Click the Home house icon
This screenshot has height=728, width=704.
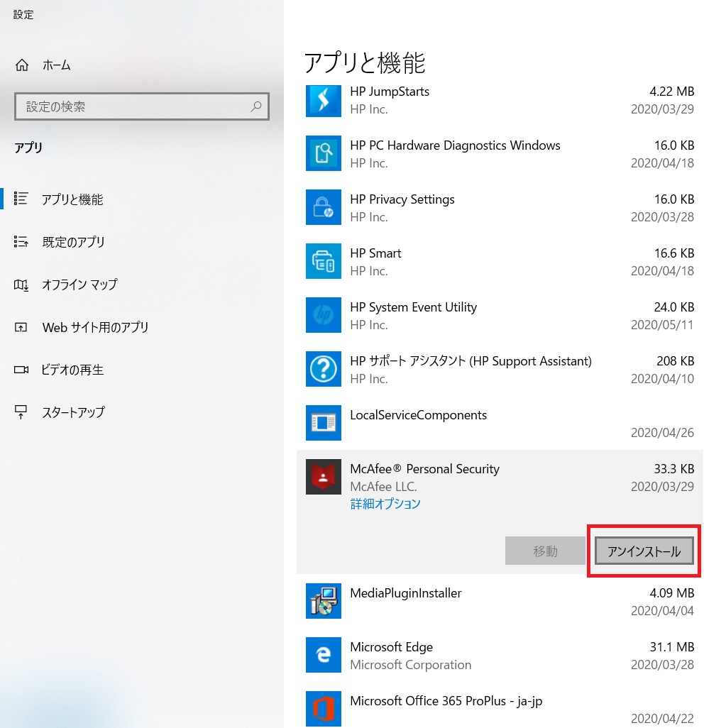click(x=22, y=65)
